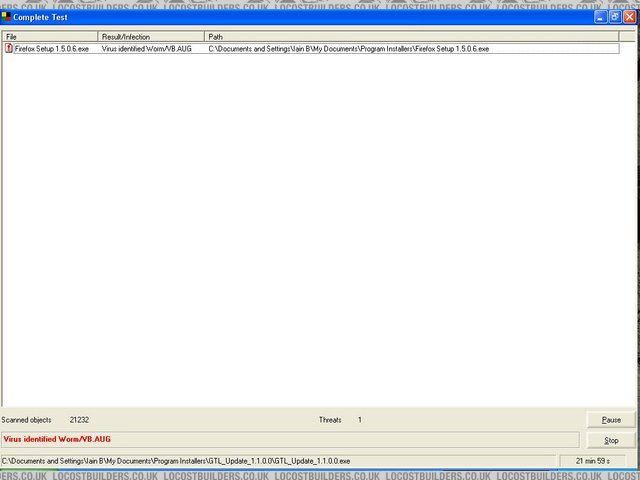Close the Complete Test window
640x480 pixels.
[x=629, y=17]
